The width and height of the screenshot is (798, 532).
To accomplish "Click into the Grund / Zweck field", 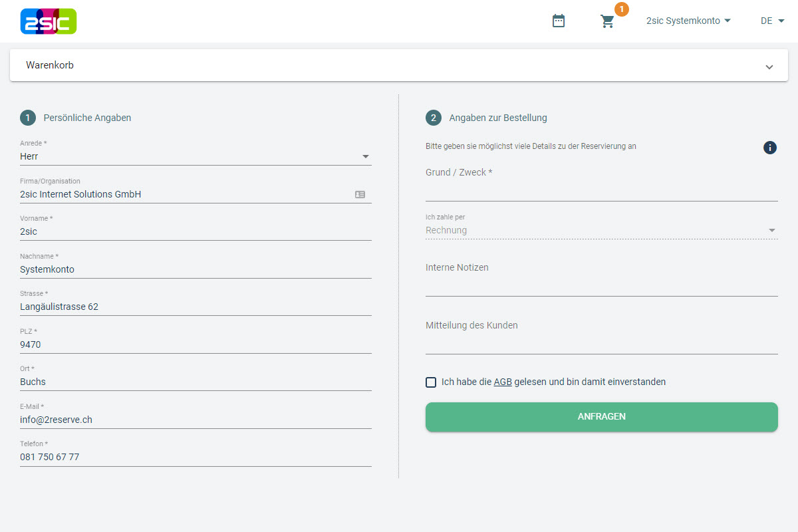I will (x=601, y=191).
